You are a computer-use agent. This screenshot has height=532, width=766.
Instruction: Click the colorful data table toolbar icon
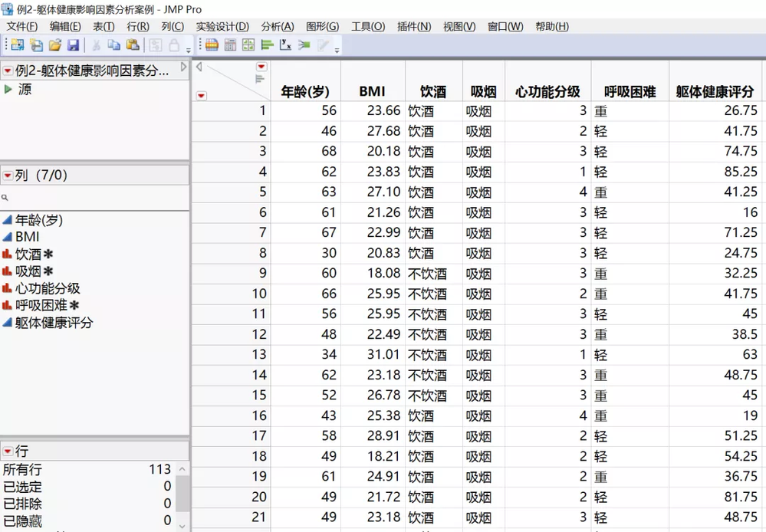211,46
